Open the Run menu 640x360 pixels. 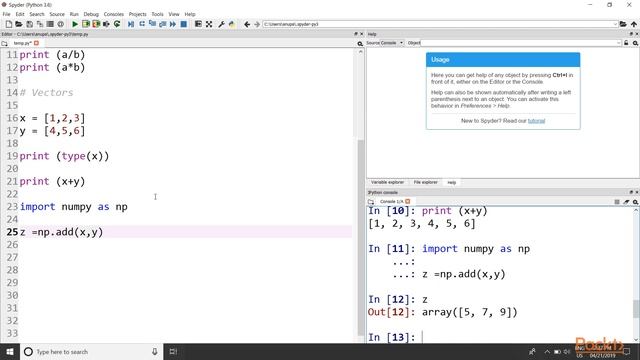(74, 14)
